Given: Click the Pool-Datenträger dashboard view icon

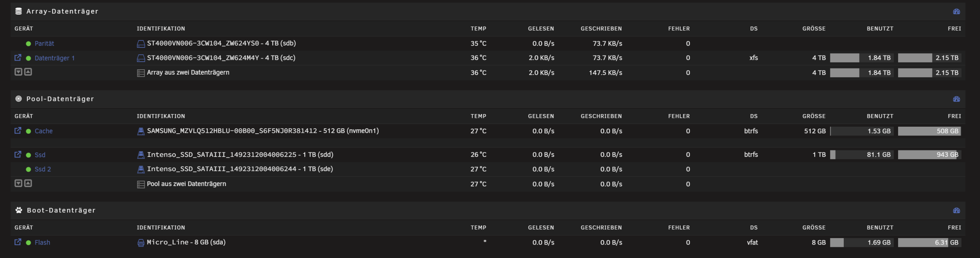Looking at the screenshot, I should [x=956, y=99].
